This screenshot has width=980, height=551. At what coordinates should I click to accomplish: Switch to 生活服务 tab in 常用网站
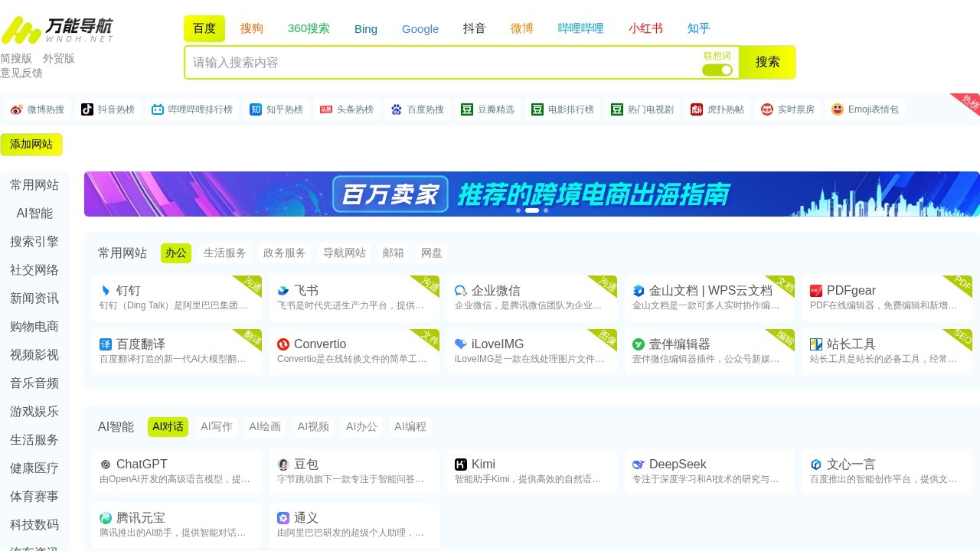coord(225,253)
